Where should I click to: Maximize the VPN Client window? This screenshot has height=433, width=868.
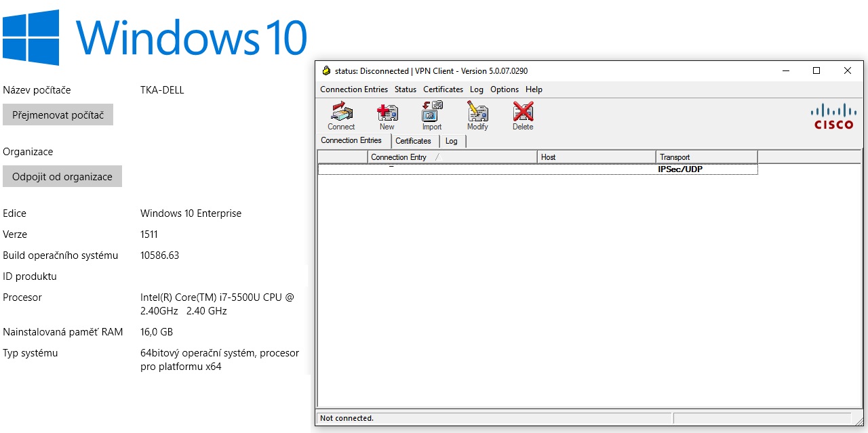(816, 70)
